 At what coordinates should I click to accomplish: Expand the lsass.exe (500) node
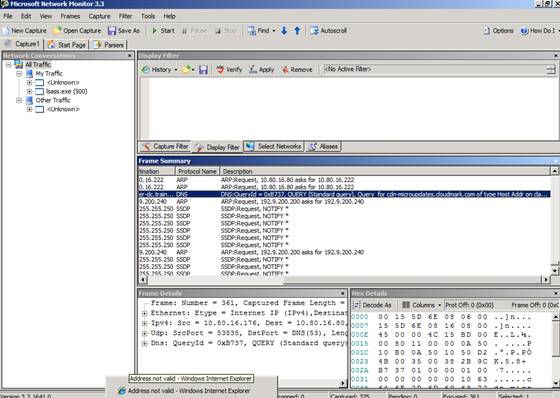click(30, 91)
